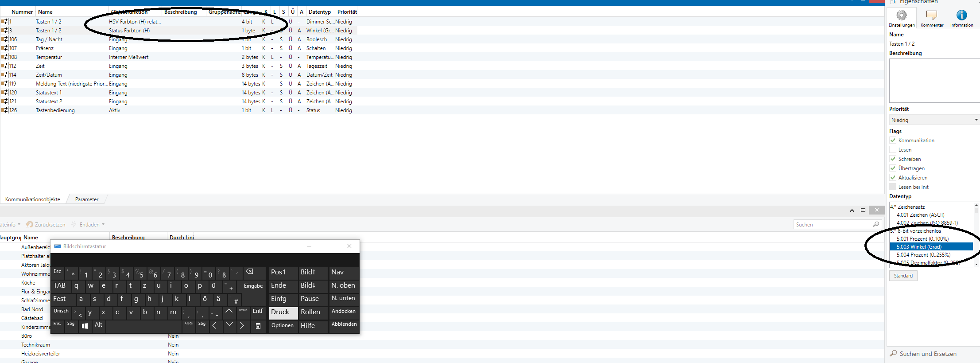Select object icon of row 112 Zeit

[x=5, y=66]
